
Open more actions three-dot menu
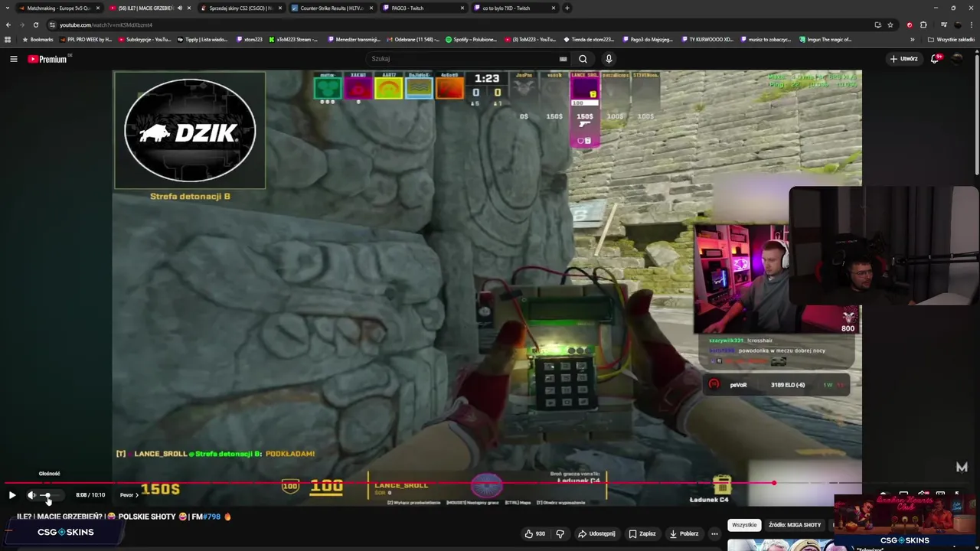pos(714,533)
